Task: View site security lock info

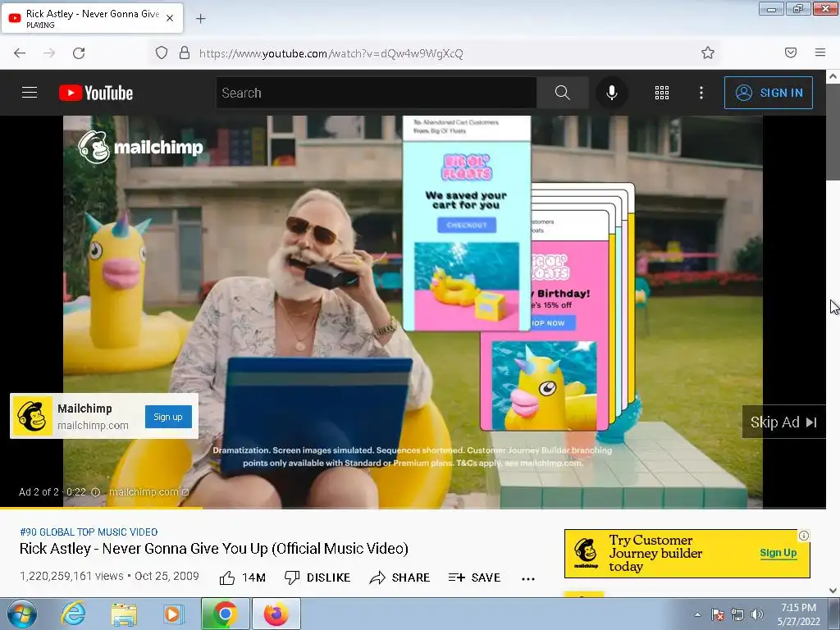Action: coord(185,52)
